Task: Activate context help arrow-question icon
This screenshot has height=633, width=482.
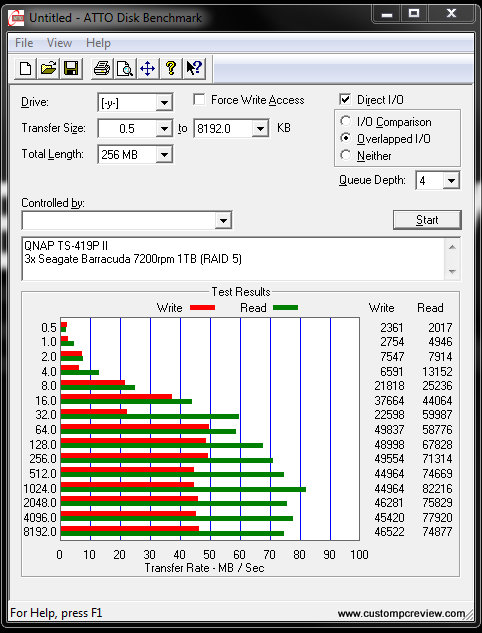Action: pos(194,68)
